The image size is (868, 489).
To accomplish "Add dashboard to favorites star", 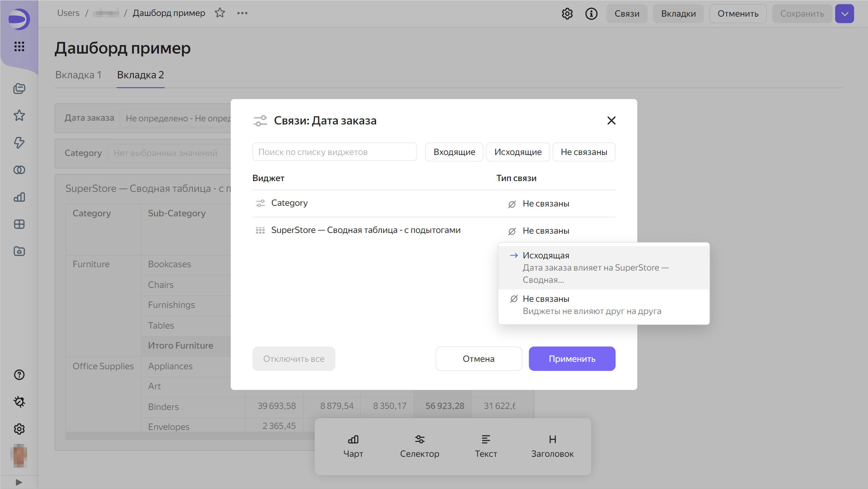I will [x=220, y=13].
